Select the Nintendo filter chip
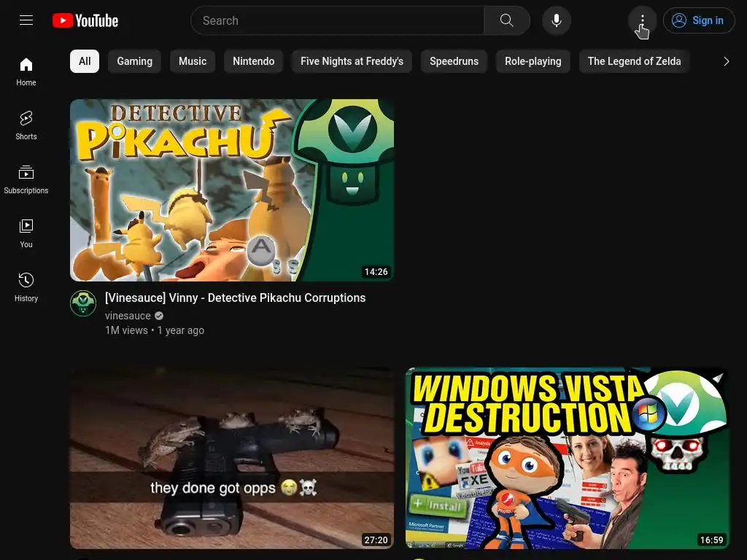The image size is (747, 560). 253,61
